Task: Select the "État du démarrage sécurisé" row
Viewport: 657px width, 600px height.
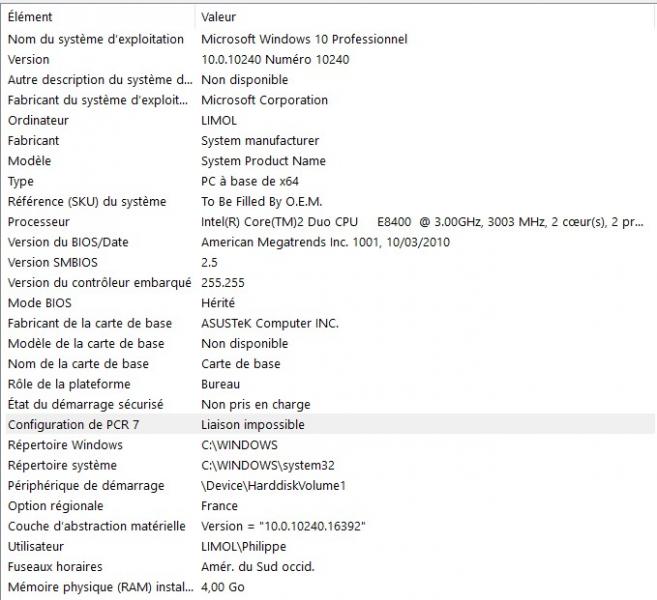Action: 330,404
